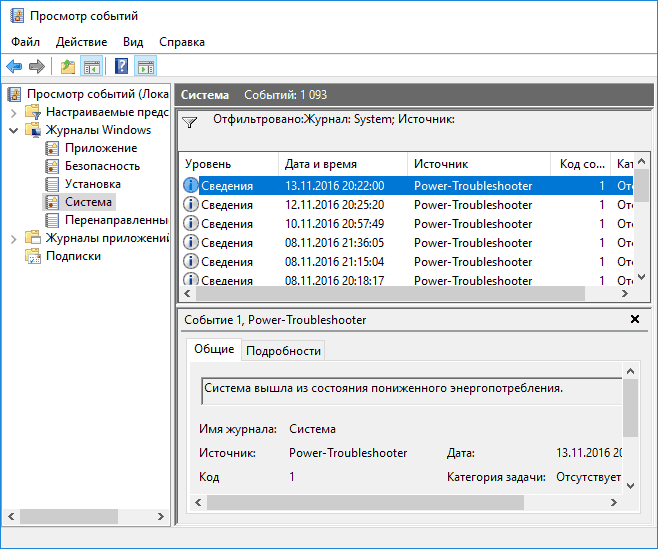Click the filter funnel icon

tap(190, 123)
